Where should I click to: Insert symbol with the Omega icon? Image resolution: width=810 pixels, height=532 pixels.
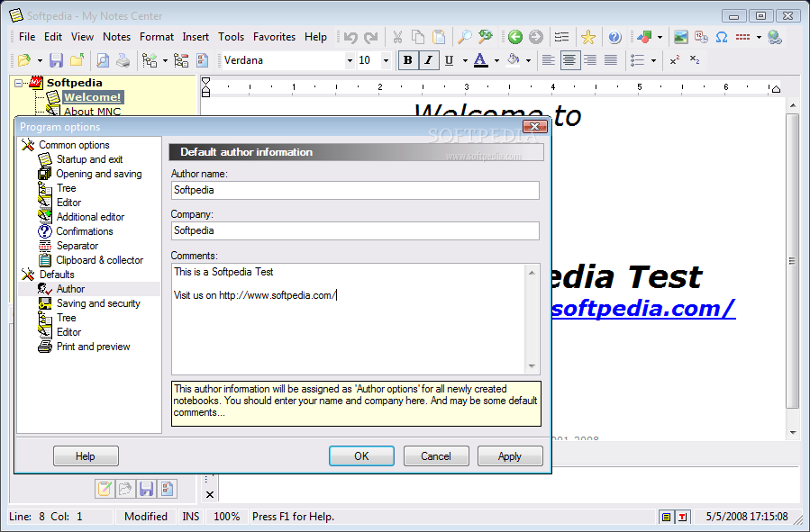tap(722, 37)
